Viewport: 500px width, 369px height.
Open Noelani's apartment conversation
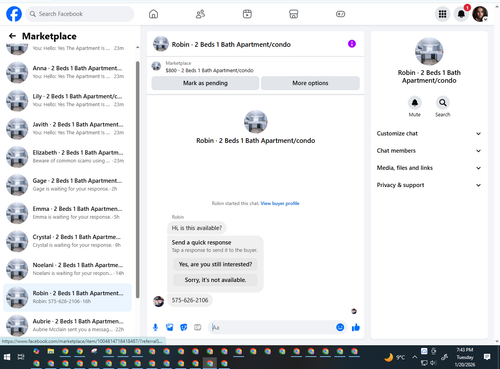point(67,269)
